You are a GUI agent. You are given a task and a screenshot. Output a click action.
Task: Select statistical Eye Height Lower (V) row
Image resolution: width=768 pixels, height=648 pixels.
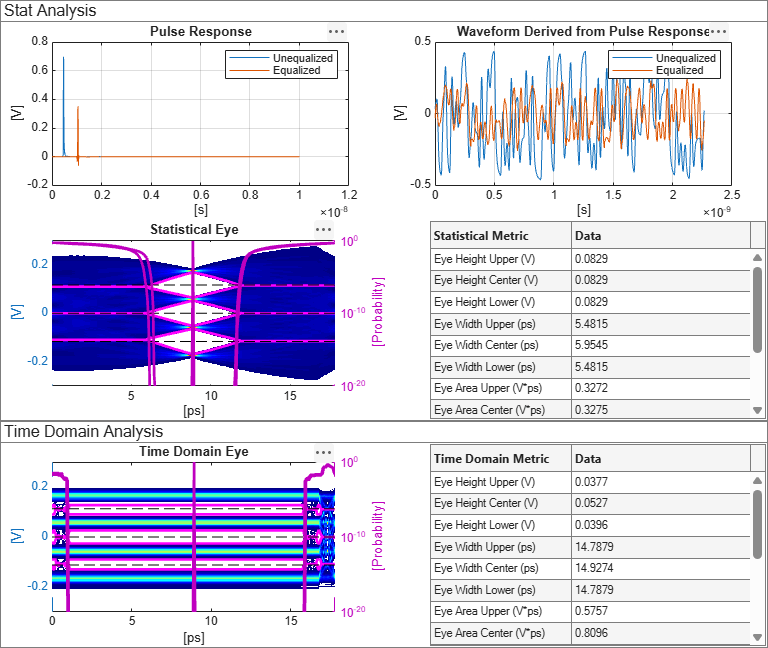(x=590, y=302)
